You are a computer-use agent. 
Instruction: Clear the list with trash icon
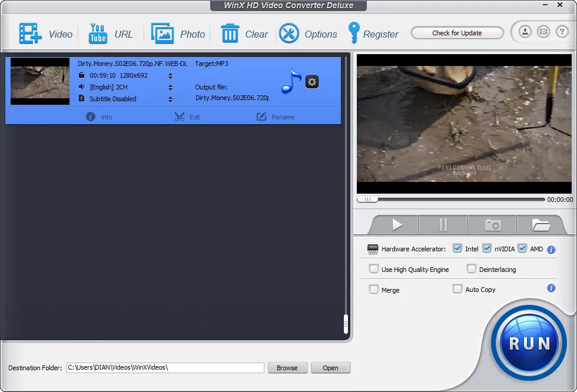230,34
